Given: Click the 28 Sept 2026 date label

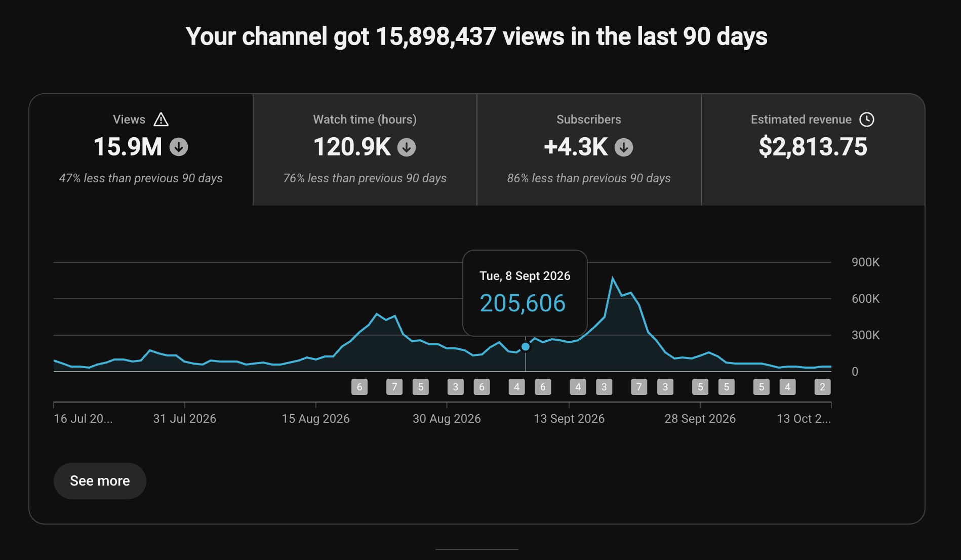Looking at the screenshot, I should [x=700, y=419].
